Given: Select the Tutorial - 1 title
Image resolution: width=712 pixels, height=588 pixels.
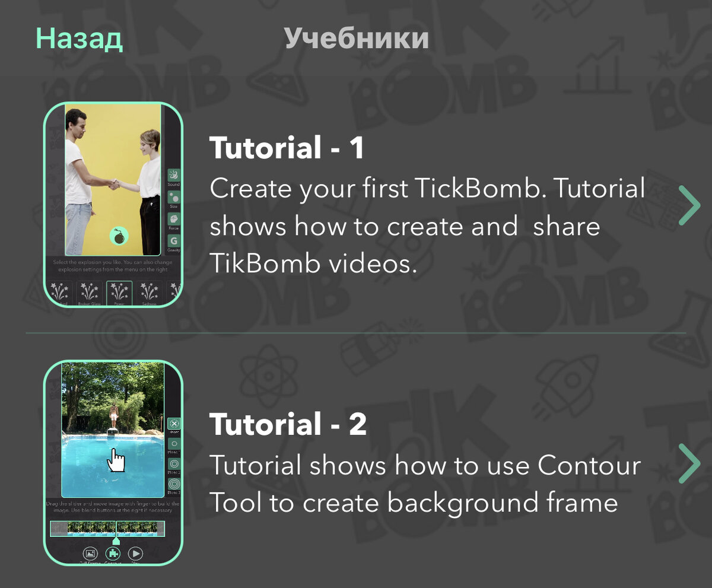Looking at the screenshot, I should 287,148.
